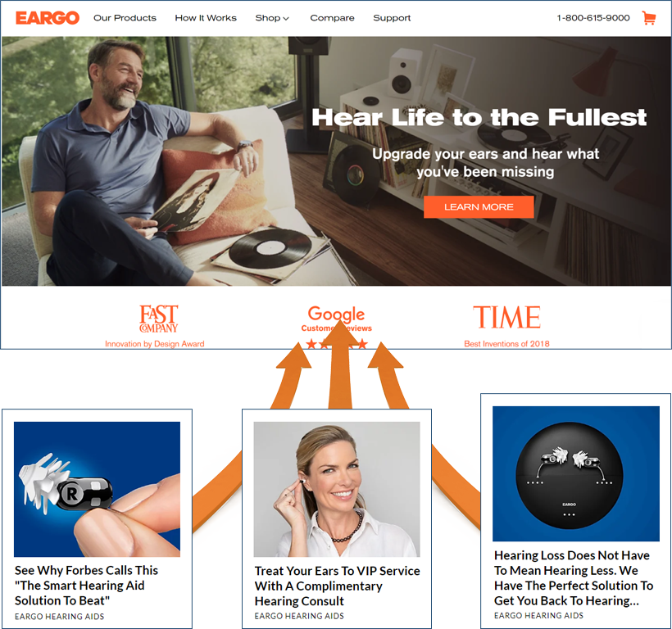Click the VIP Service Hearing Consult headline
The image size is (672, 629).
pyautogui.click(x=338, y=586)
